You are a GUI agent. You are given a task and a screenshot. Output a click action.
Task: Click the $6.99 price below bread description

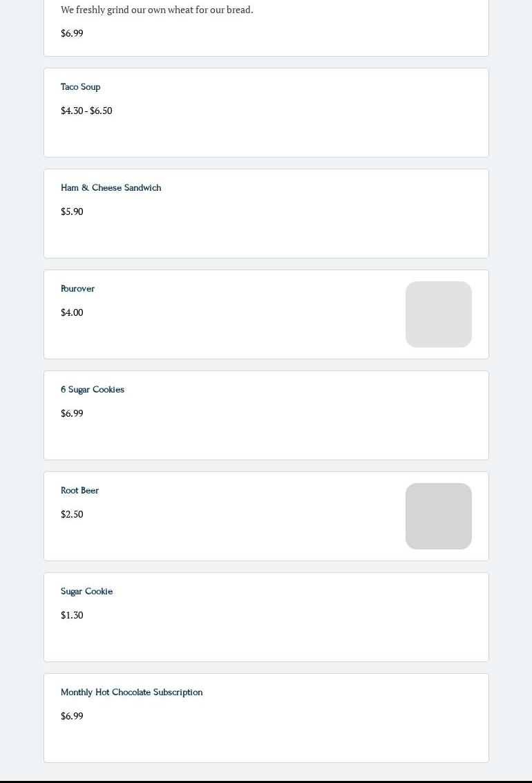tap(72, 33)
